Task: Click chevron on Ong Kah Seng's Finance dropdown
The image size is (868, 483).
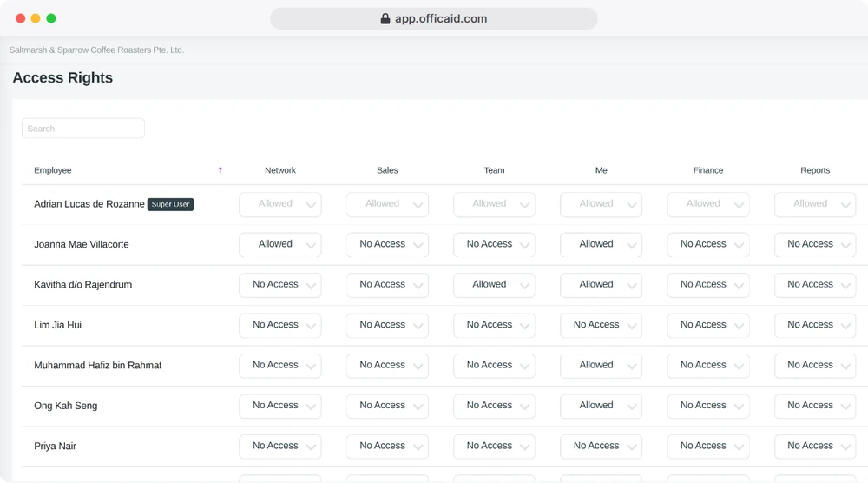Action: coord(739,407)
